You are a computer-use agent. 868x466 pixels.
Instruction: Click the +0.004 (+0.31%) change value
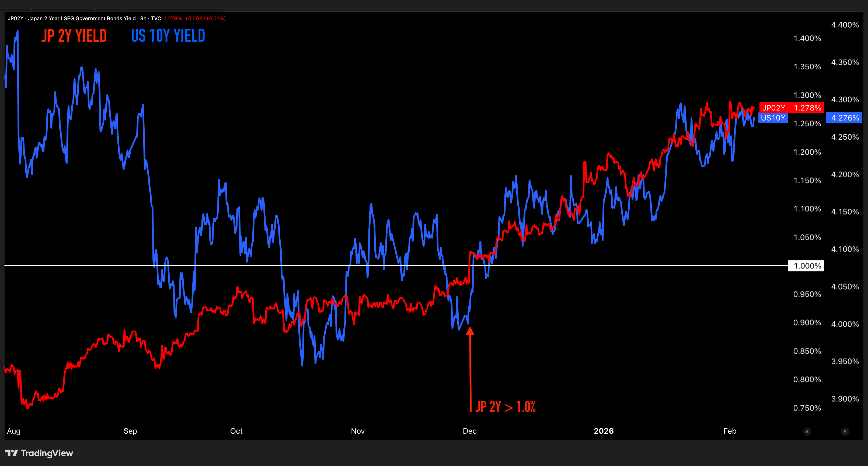tap(205, 18)
